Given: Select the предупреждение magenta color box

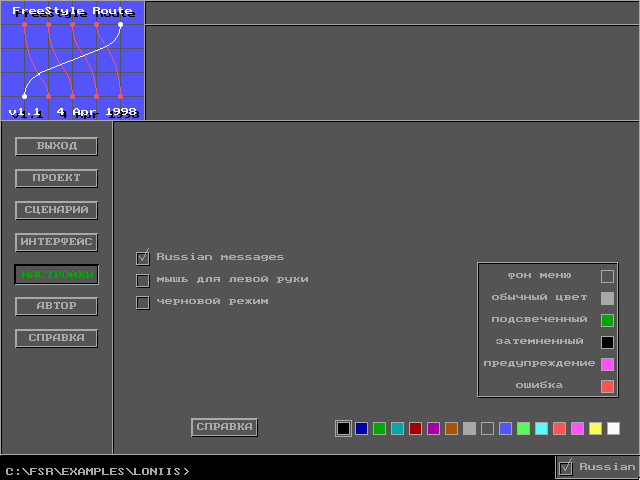Looking at the screenshot, I should click(607, 364).
